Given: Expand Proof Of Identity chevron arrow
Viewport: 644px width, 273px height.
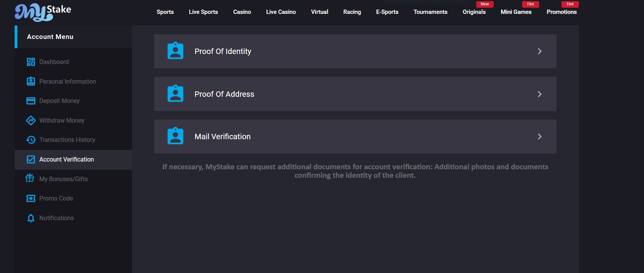Looking at the screenshot, I should click(x=539, y=51).
